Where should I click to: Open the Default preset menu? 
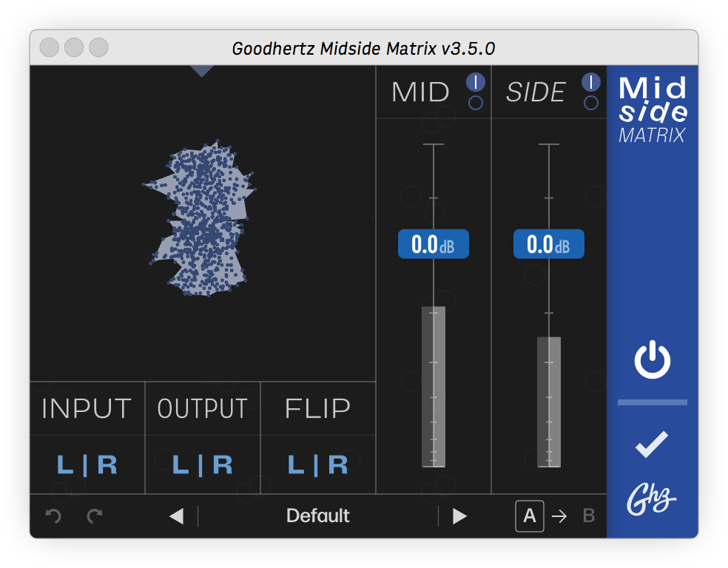point(317,516)
